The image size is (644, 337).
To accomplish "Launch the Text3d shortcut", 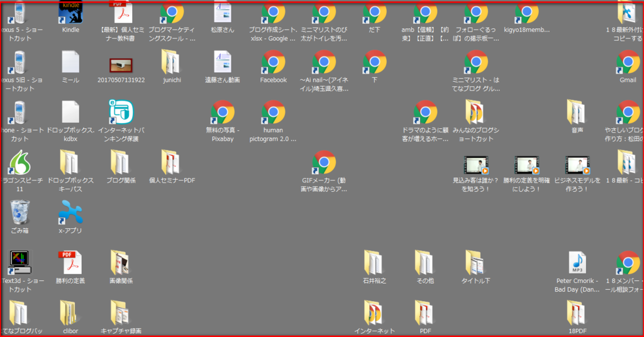I will (x=19, y=263).
